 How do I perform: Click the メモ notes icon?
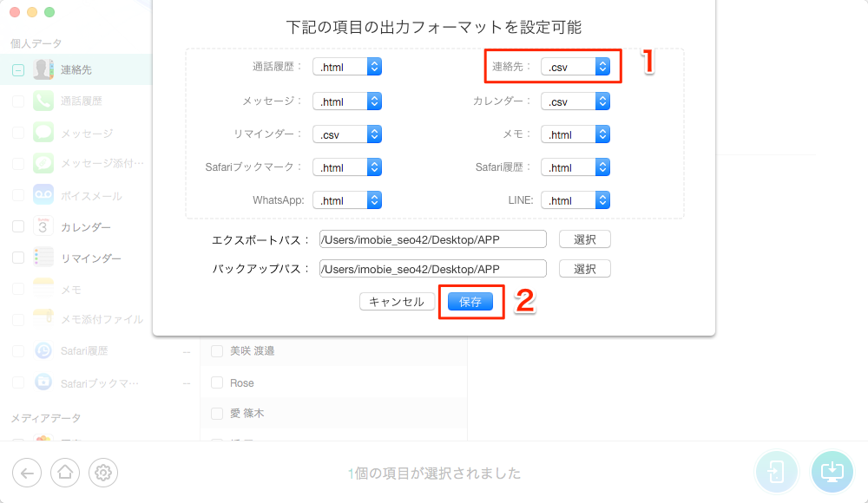[43, 288]
